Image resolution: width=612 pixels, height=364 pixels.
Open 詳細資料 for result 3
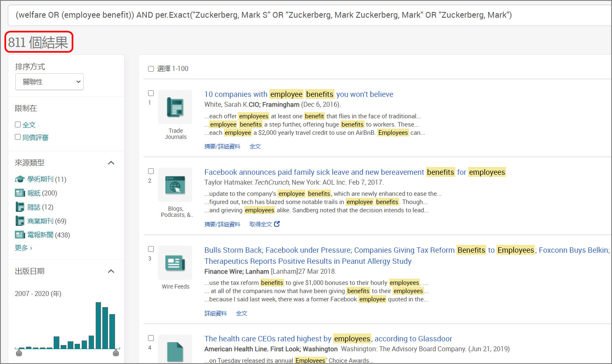(216, 313)
